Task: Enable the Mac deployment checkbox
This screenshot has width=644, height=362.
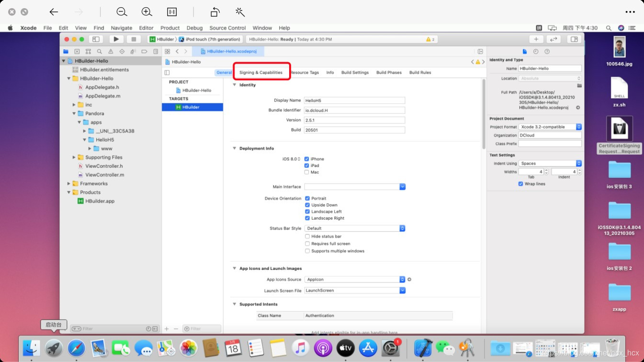Action: [x=306, y=172]
